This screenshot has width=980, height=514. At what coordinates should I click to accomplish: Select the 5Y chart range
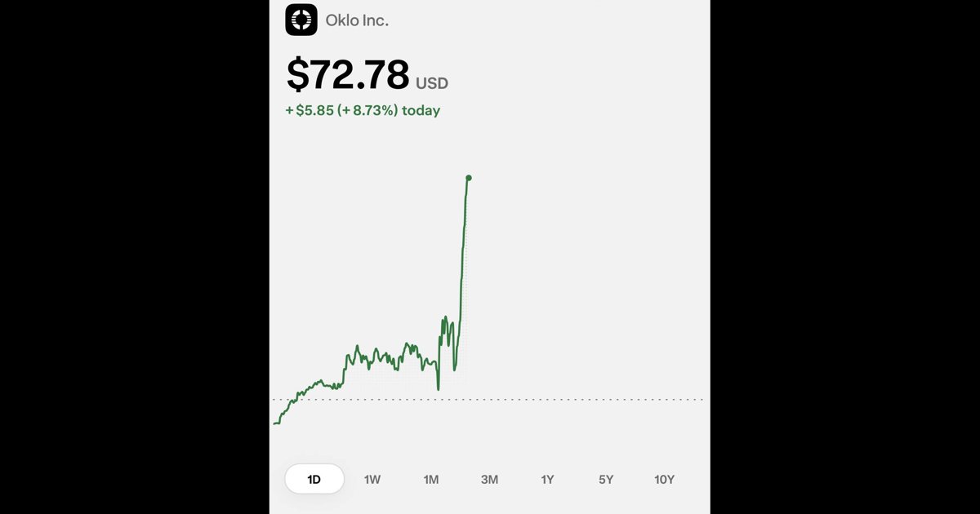pos(606,479)
